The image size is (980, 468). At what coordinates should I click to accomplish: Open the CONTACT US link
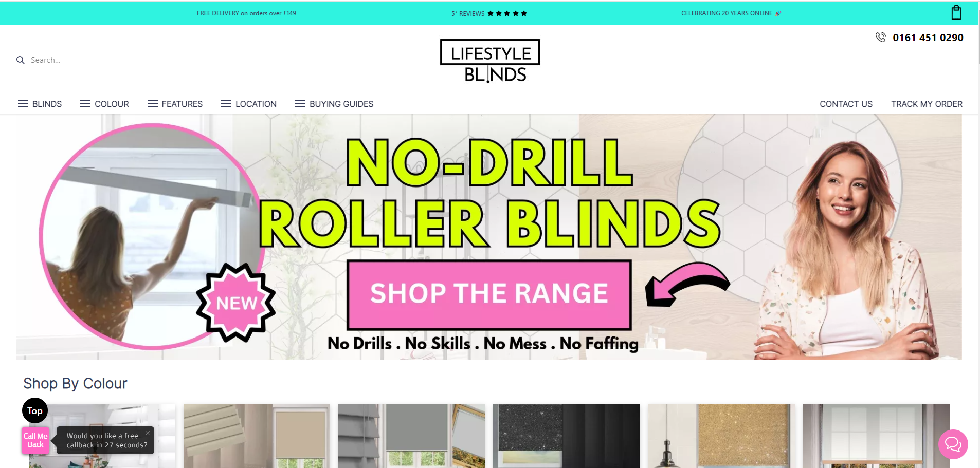846,104
